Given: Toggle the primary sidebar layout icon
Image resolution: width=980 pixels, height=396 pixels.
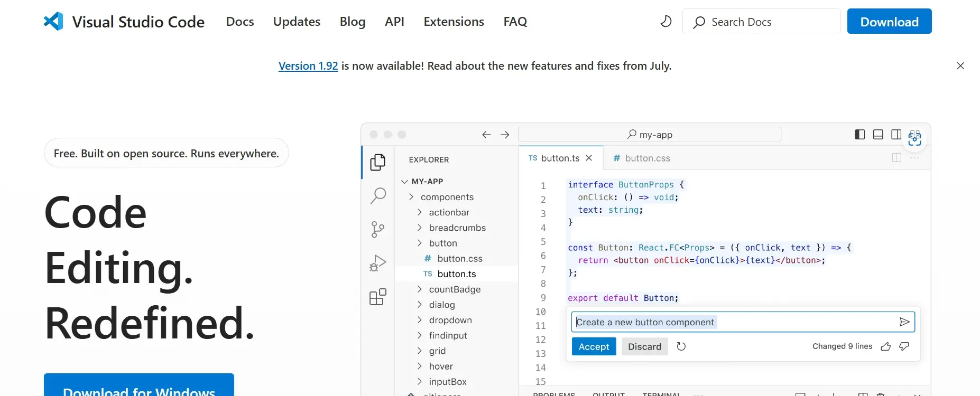Looking at the screenshot, I should tap(860, 135).
